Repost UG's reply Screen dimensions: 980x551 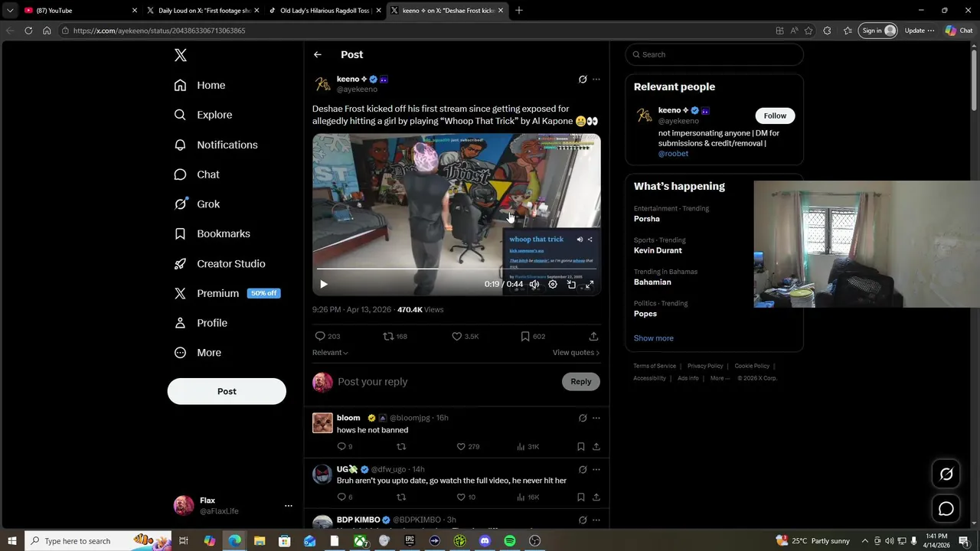401,497
